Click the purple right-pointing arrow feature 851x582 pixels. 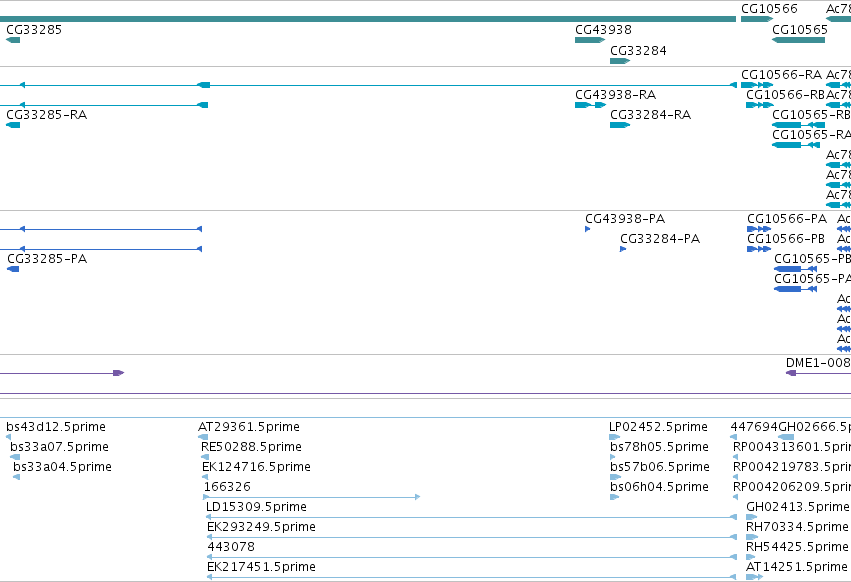(118, 373)
